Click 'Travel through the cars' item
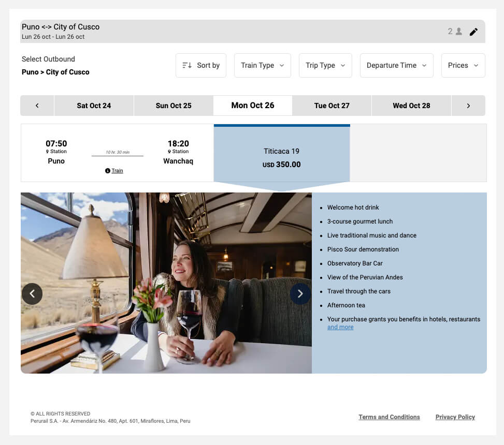Viewport: 504px width, 445px height. (x=359, y=291)
